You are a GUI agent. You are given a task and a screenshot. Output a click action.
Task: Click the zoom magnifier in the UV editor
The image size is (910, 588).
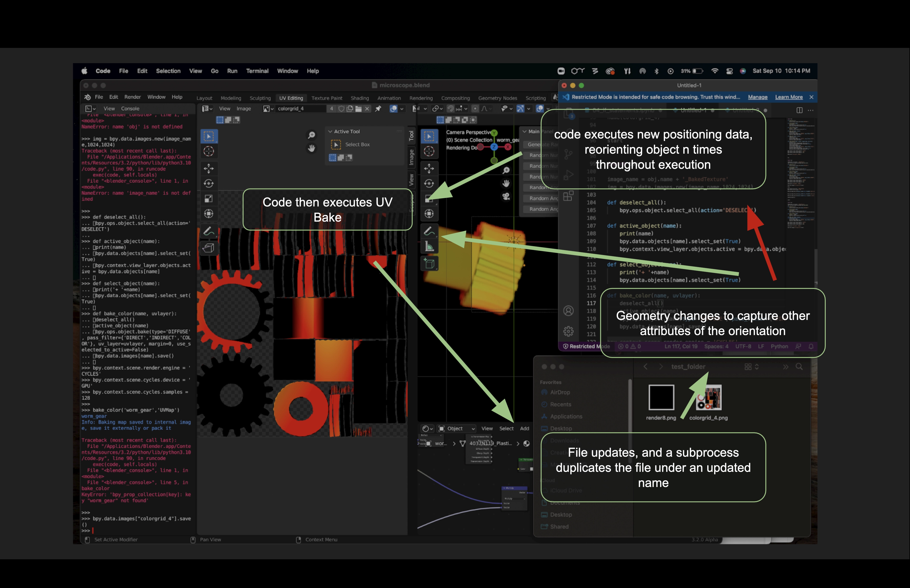[311, 135]
